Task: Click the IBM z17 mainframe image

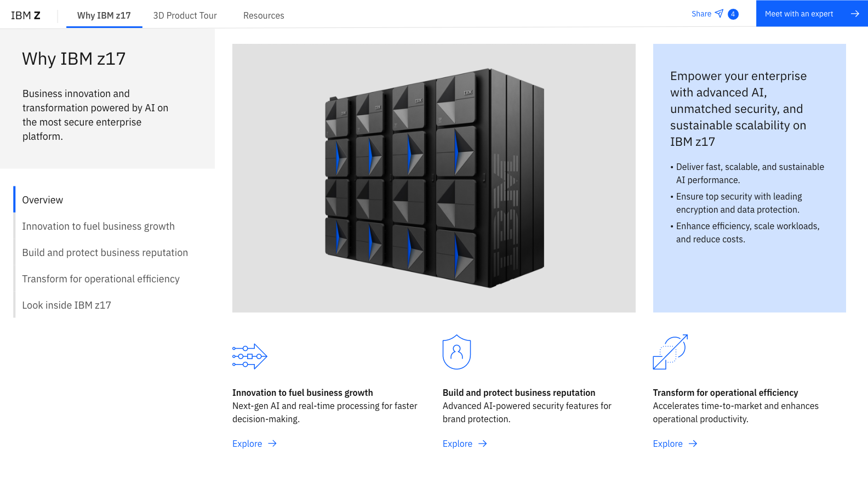Action: point(434,178)
